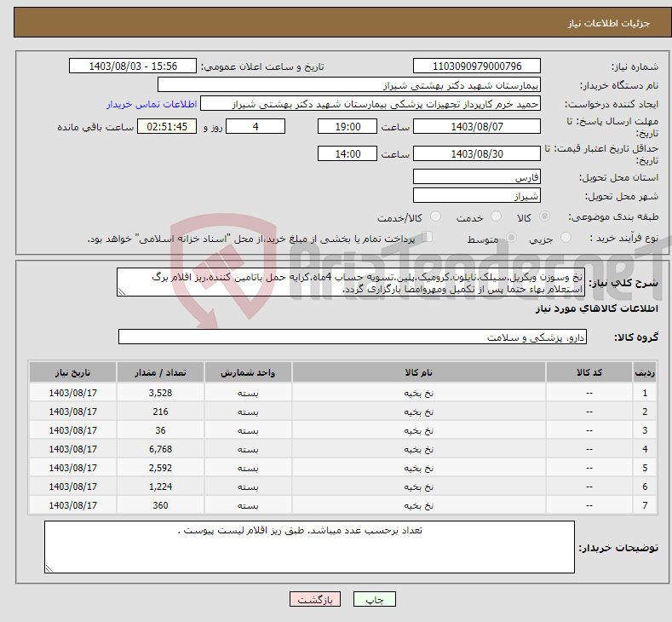This screenshot has width=672, height=622.
Task: Open the اطلاعات تماس خریدار link
Action: click(x=152, y=104)
